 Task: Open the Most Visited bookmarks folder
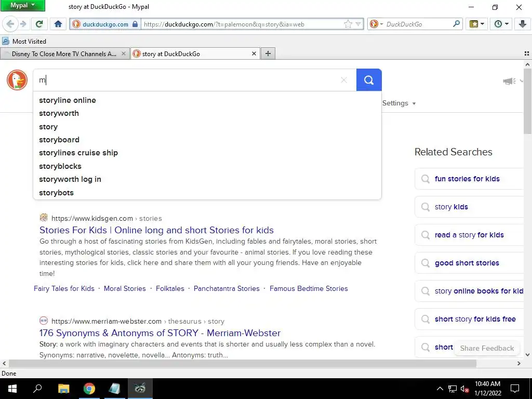point(24,42)
